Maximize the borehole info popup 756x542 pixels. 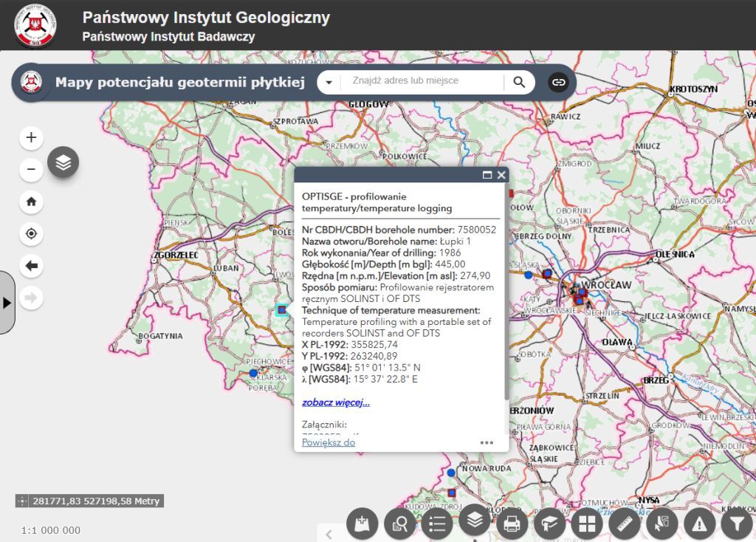487,175
